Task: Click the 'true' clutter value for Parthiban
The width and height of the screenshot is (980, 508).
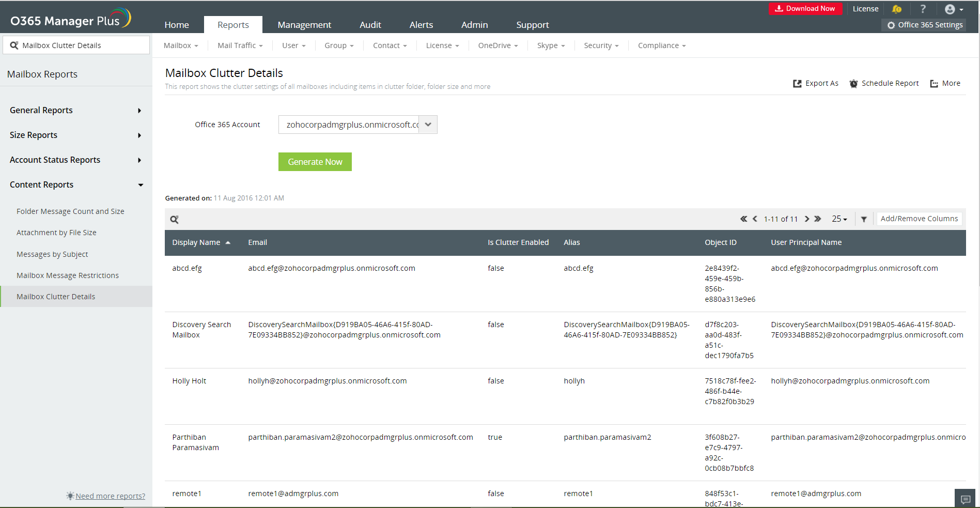Action: (x=495, y=437)
